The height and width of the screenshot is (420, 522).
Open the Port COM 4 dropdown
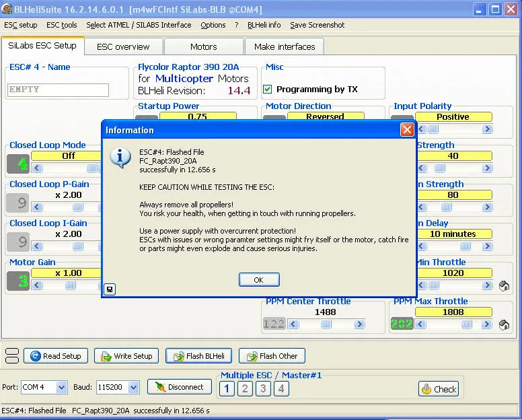pyautogui.click(x=62, y=387)
